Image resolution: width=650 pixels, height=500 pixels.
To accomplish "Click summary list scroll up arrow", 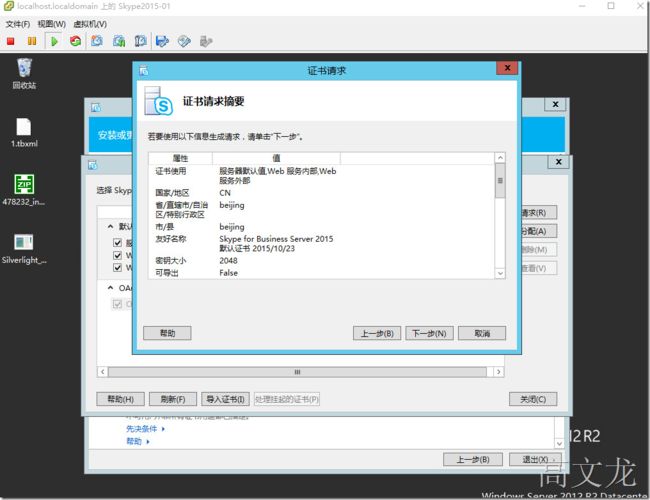I will click(500, 158).
